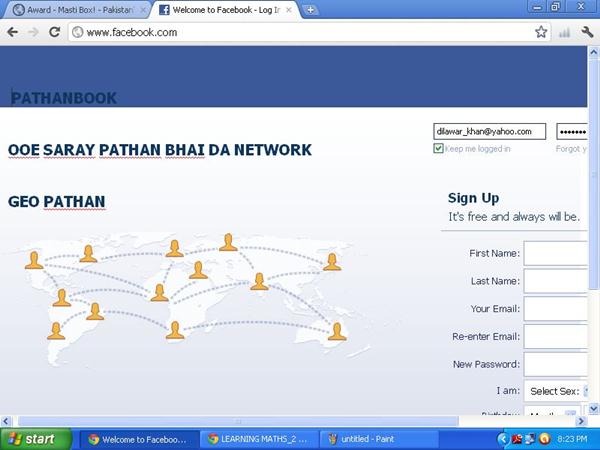Open a new tab with plus button

coord(311,10)
